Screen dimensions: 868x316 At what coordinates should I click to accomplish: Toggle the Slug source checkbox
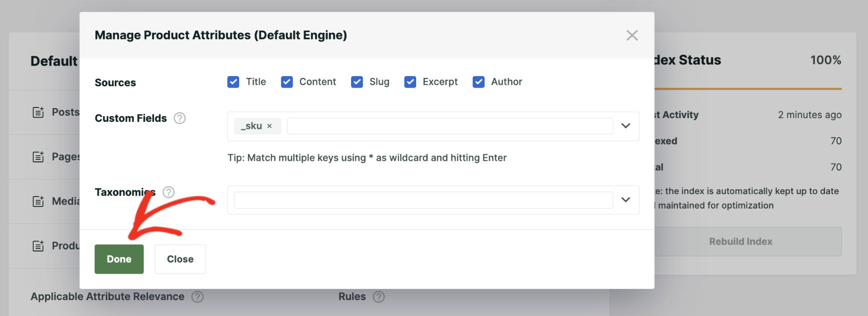coord(357,82)
